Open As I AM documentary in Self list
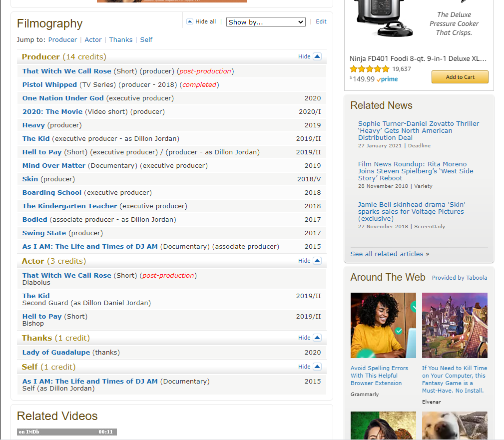This screenshot has width=504, height=440. pos(90,381)
